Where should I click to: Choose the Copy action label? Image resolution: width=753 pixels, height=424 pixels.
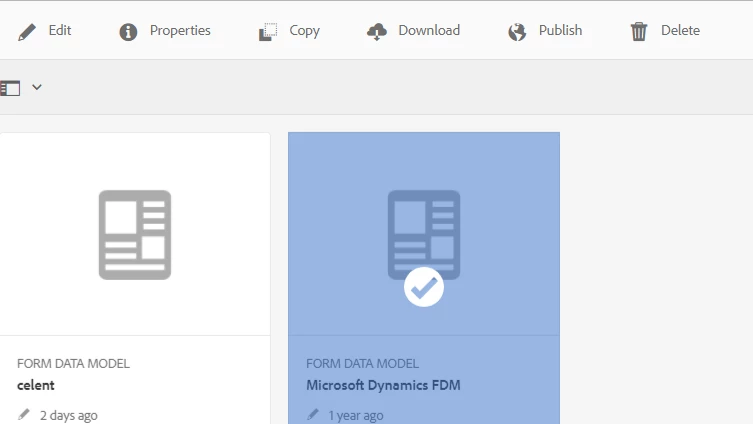click(x=304, y=31)
